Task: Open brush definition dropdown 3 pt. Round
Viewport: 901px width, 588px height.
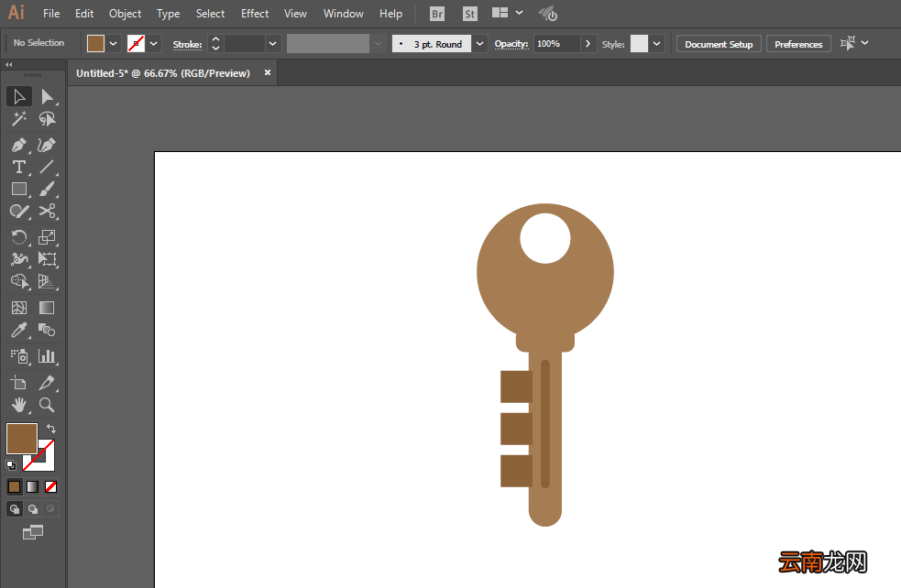Action: [x=479, y=44]
